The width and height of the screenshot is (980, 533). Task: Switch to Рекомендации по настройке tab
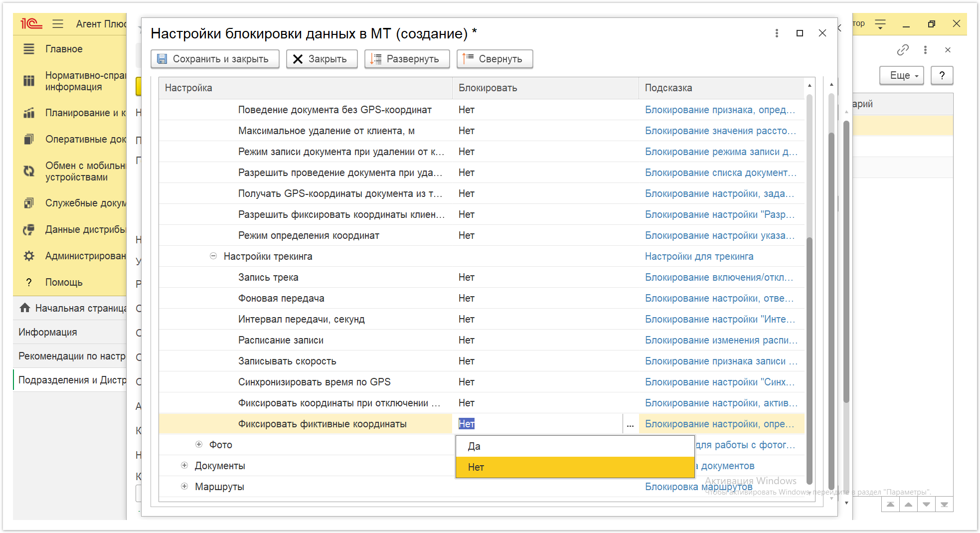70,356
